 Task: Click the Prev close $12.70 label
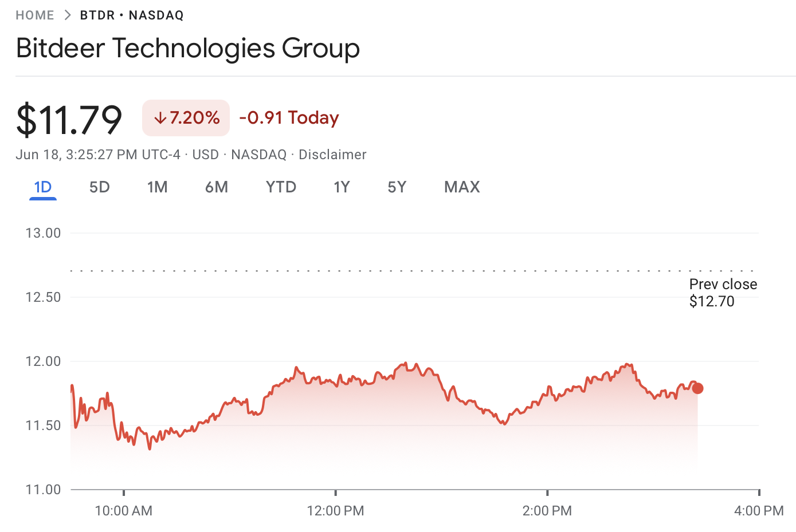723,293
